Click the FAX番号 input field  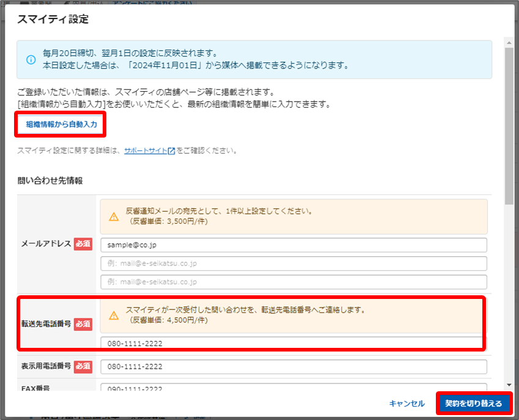[x=293, y=387]
